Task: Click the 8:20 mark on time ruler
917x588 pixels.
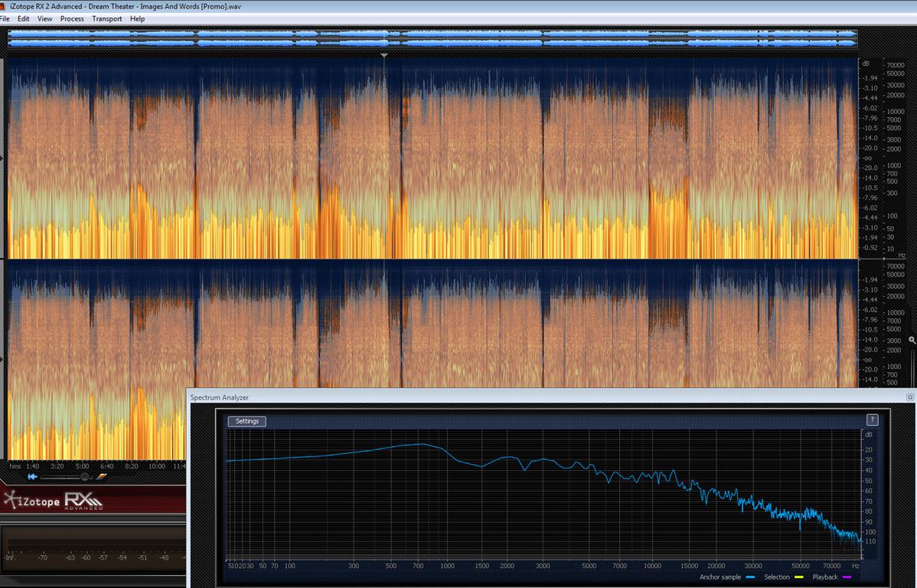Action: (x=132, y=466)
